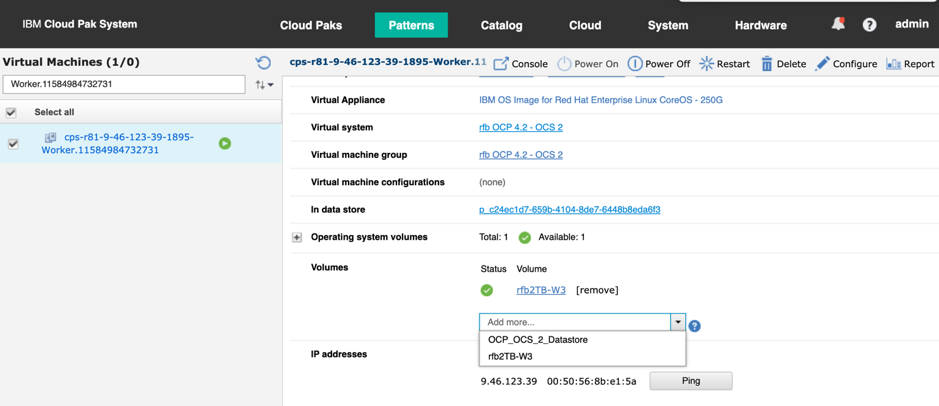This screenshot has height=406, width=939.
Task: Click the Virtual machine configurations (none) value
Action: pos(492,182)
